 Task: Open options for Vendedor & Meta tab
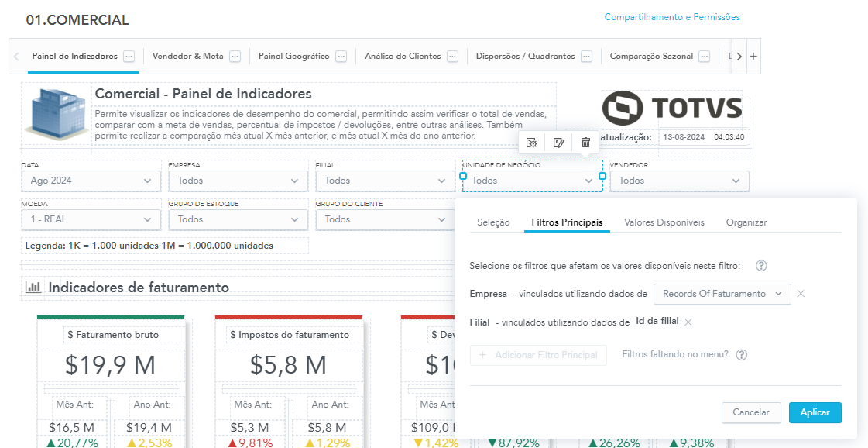tap(235, 57)
